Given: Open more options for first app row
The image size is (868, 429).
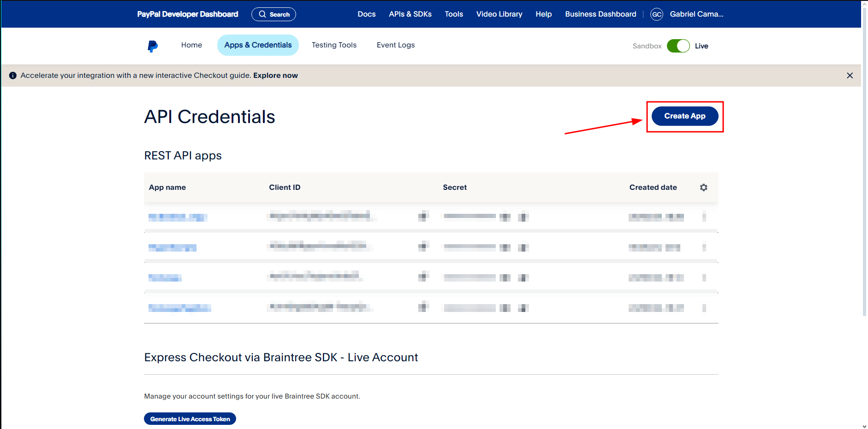Looking at the screenshot, I should [x=704, y=216].
